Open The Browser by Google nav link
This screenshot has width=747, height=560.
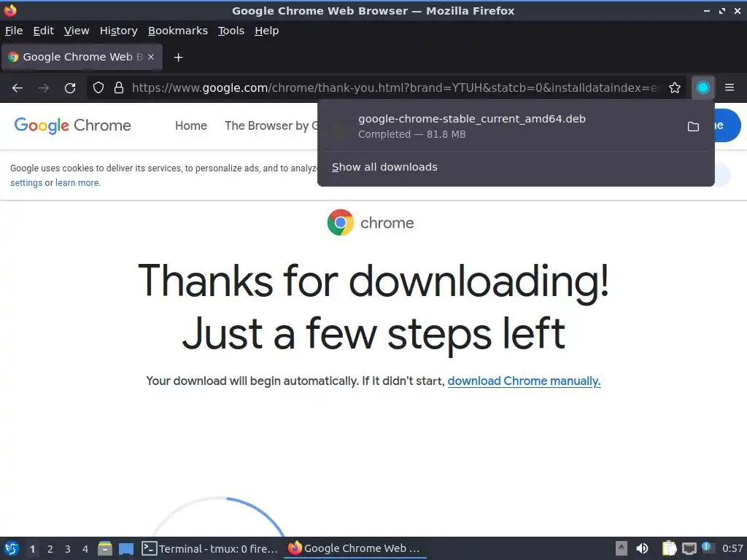point(271,125)
